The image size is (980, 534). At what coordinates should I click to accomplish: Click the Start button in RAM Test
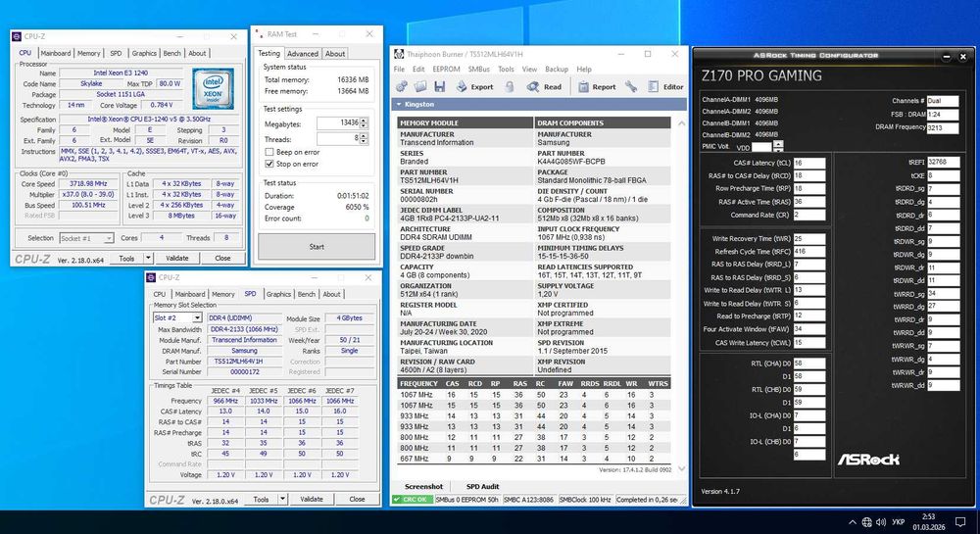317,247
